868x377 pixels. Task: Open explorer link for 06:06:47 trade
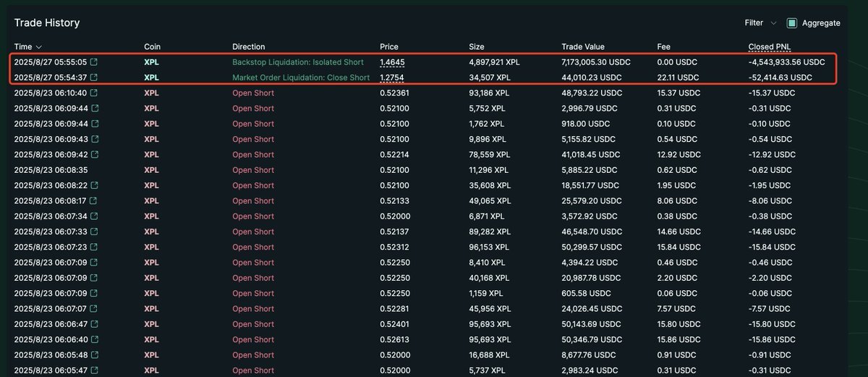coord(94,324)
